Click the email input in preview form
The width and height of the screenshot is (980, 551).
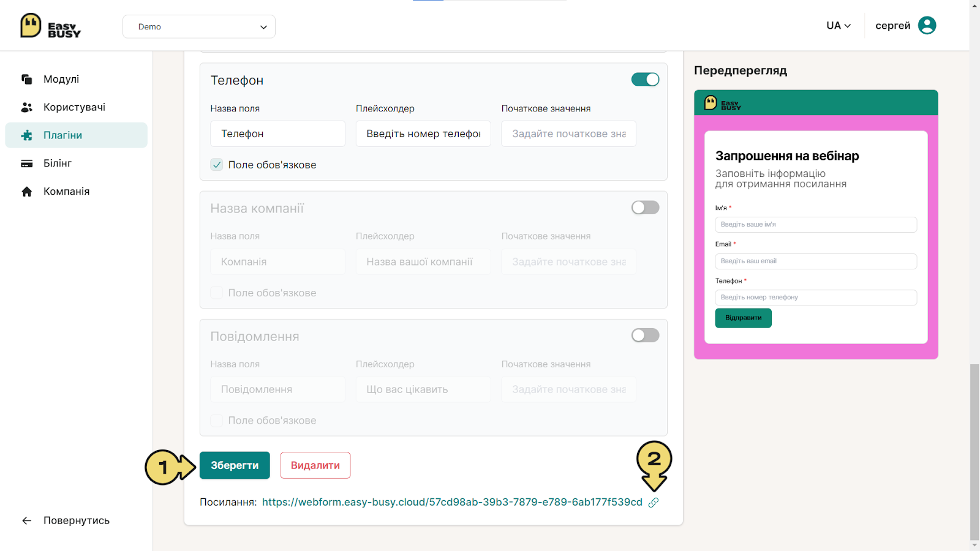pos(816,261)
